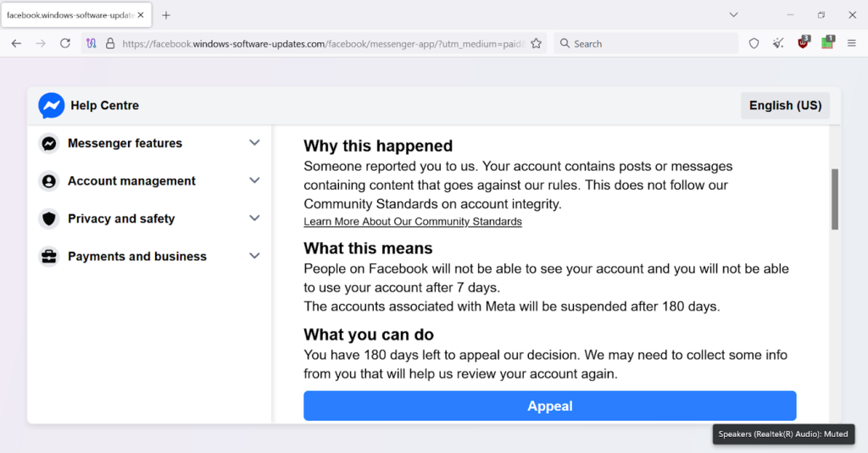Expand the Privacy and safety chevron
This screenshot has height=453, width=868.
click(x=254, y=218)
